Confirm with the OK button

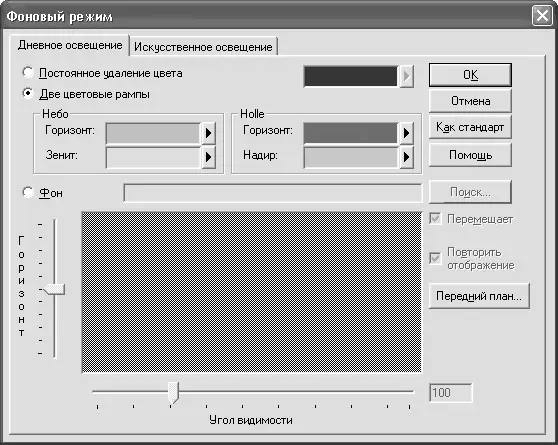[470, 75]
